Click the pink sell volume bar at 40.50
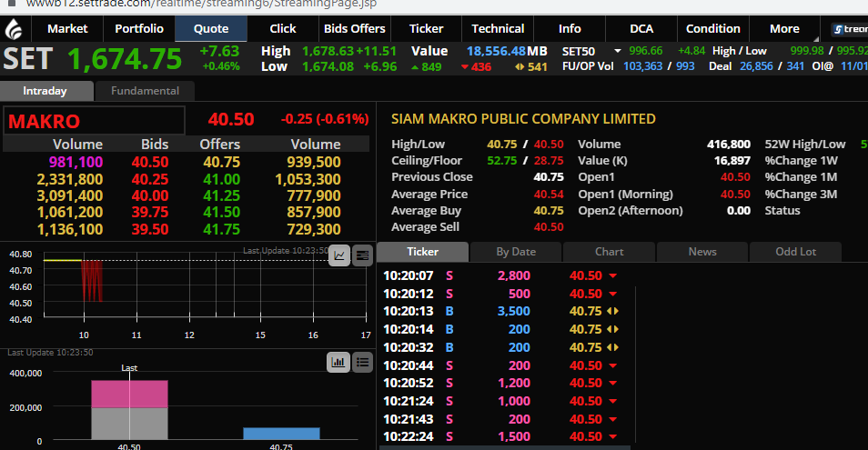Screen dimensions: 868x450 tap(129, 394)
